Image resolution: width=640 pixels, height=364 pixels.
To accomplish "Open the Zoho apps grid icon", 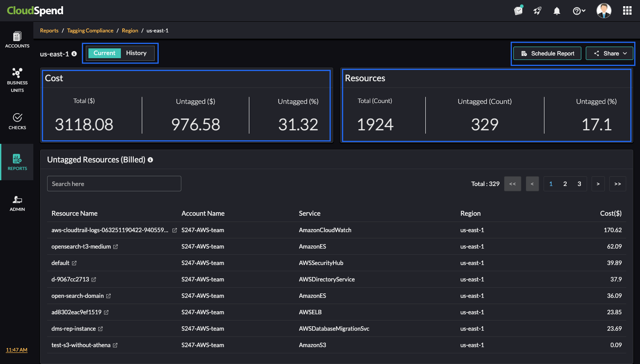I will pyautogui.click(x=627, y=10).
